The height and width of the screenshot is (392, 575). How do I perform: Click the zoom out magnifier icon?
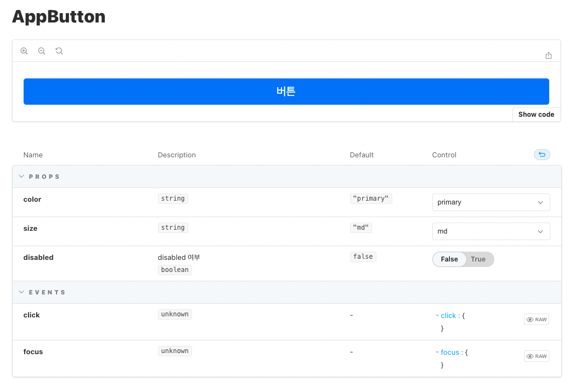click(42, 51)
